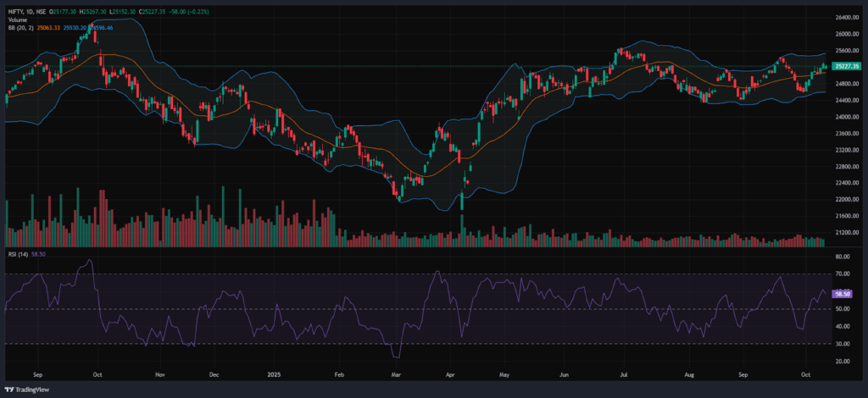Click the 2025 label on time axis
This screenshot has height=398, width=868.
click(273, 373)
